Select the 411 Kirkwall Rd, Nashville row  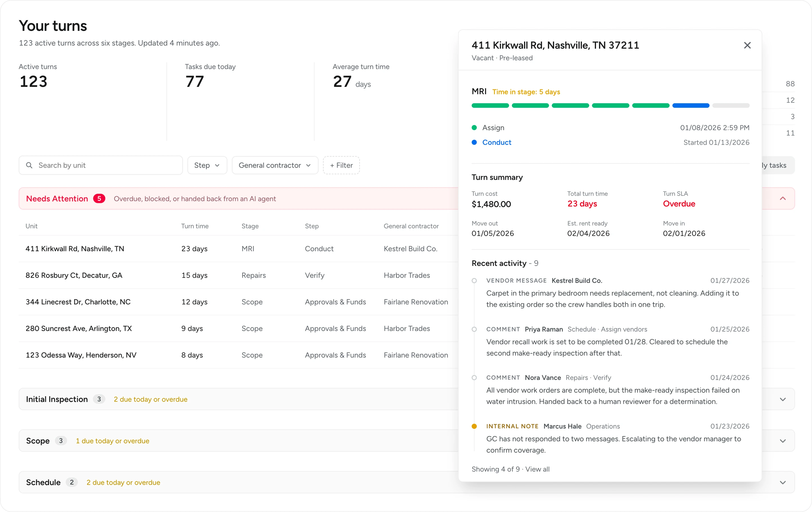[238, 249]
